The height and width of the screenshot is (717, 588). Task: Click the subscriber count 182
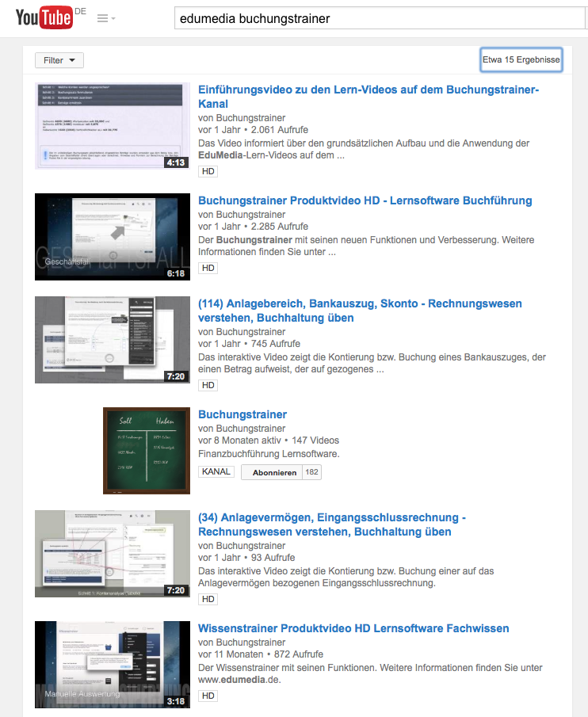(x=312, y=472)
